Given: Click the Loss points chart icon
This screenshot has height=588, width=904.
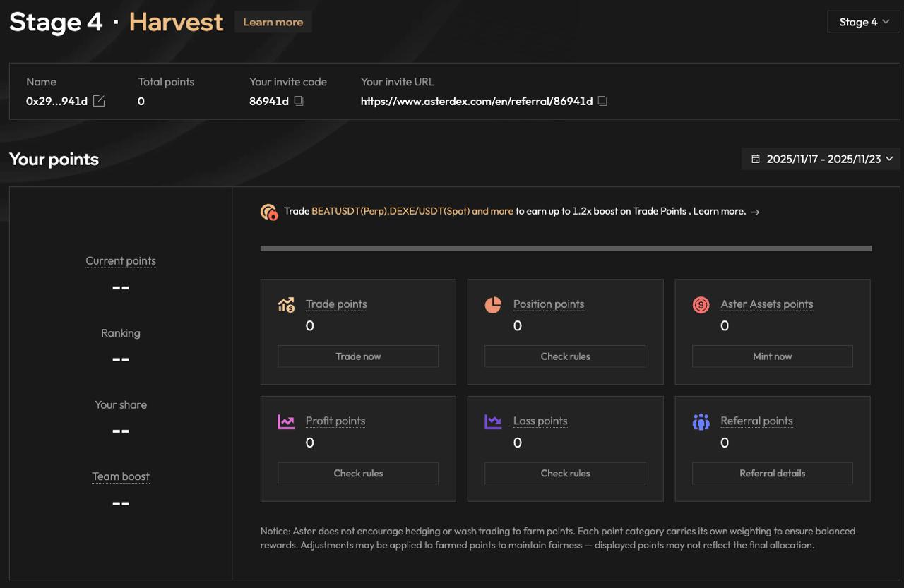Looking at the screenshot, I should (493, 422).
